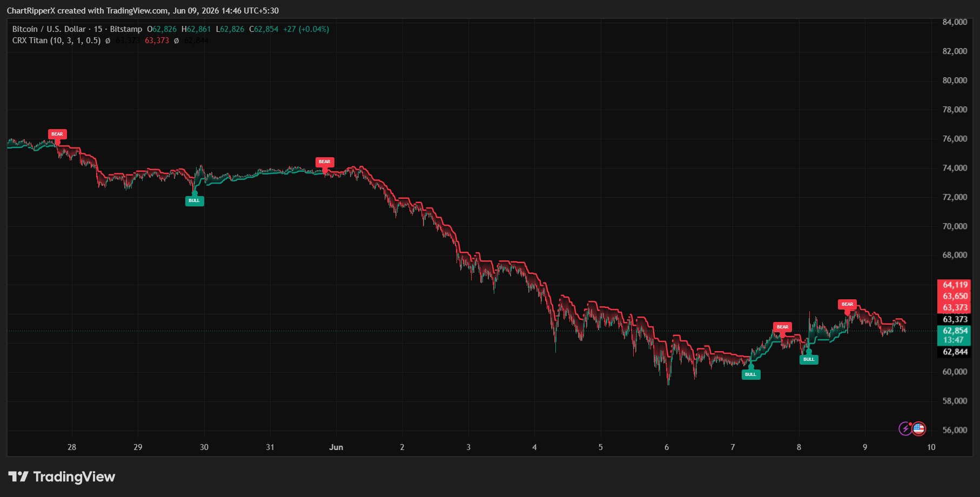The height and width of the screenshot is (497, 980).
Task: Click the 80,000 price axis label
Action: (955, 80)
